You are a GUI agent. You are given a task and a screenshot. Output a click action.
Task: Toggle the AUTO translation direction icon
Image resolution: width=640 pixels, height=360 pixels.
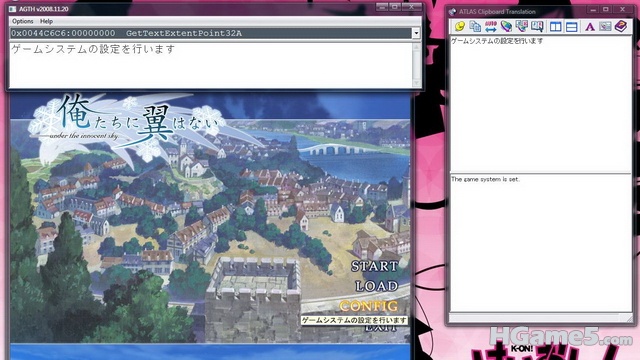491,27
